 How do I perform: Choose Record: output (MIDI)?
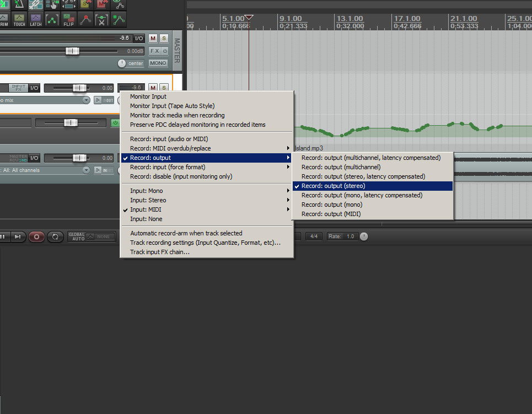pos(373,214)
